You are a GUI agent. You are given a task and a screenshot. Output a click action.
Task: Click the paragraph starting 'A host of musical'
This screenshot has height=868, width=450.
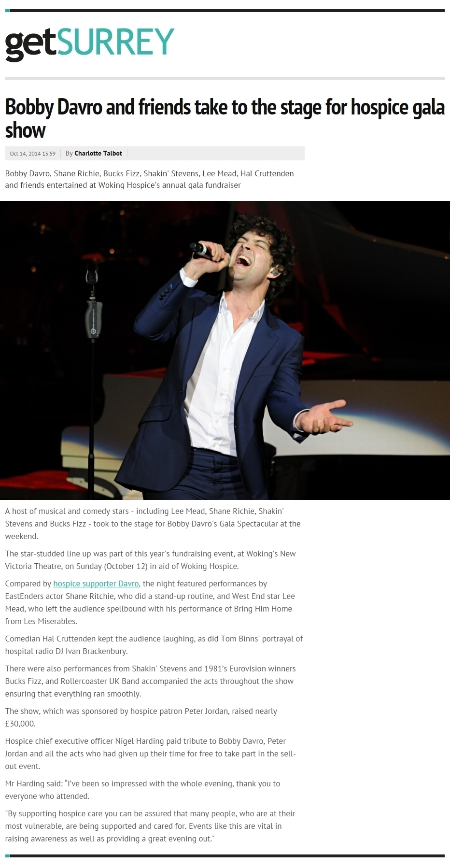tap(153, 524)
